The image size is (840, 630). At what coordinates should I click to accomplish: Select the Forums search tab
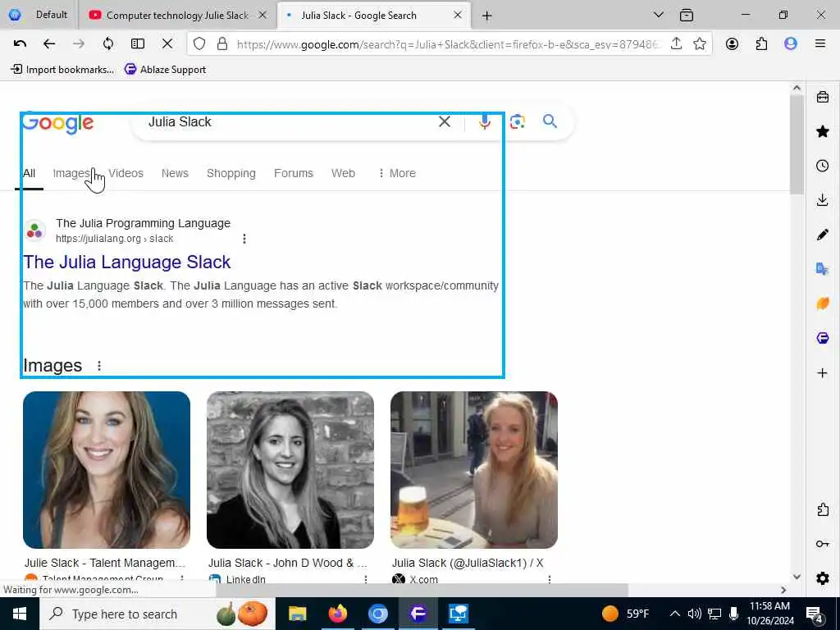(x=293, y=173)
